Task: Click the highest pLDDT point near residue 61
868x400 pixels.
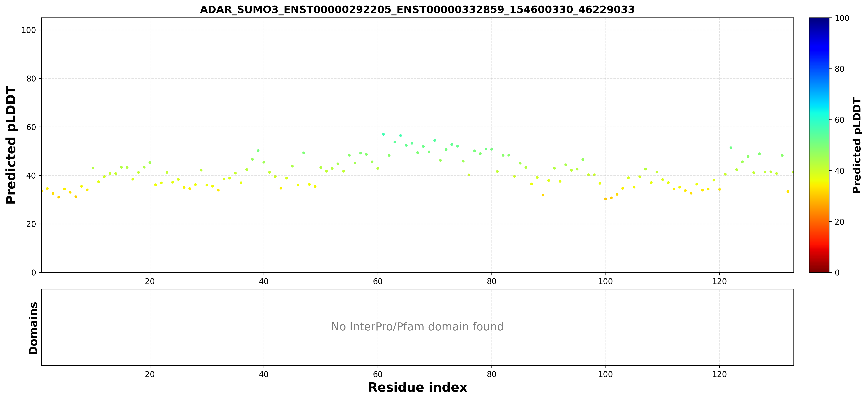Action: pyautogui.click(x=383, y=134)
